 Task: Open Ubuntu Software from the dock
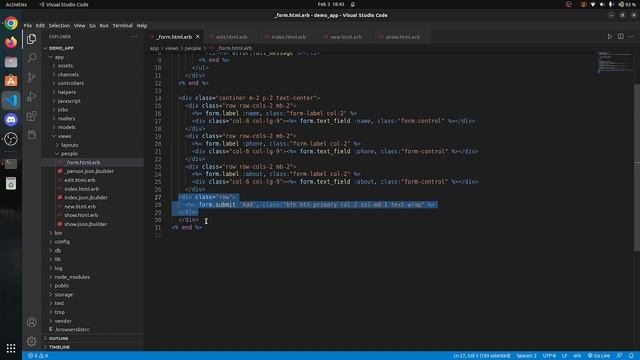(11, 81)
